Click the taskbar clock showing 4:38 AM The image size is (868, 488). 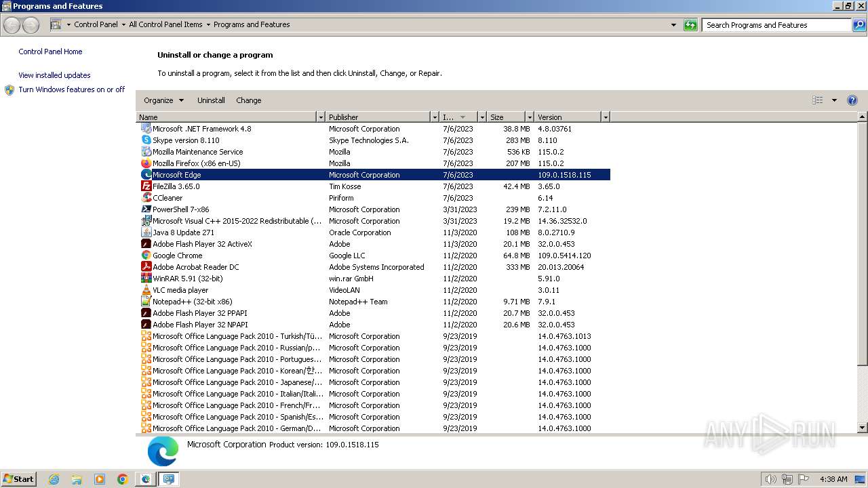point(833,479)
